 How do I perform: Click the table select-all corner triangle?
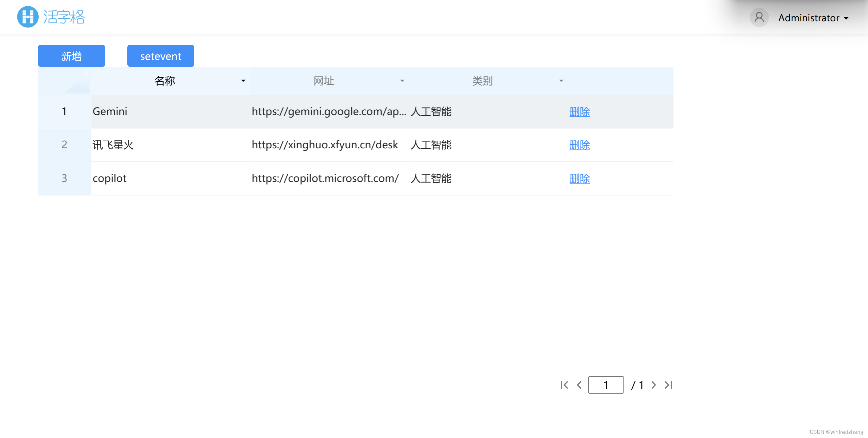pos(78,83)
